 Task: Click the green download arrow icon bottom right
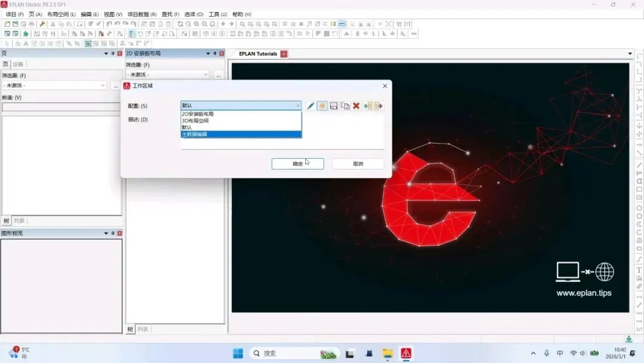point(629,339)
